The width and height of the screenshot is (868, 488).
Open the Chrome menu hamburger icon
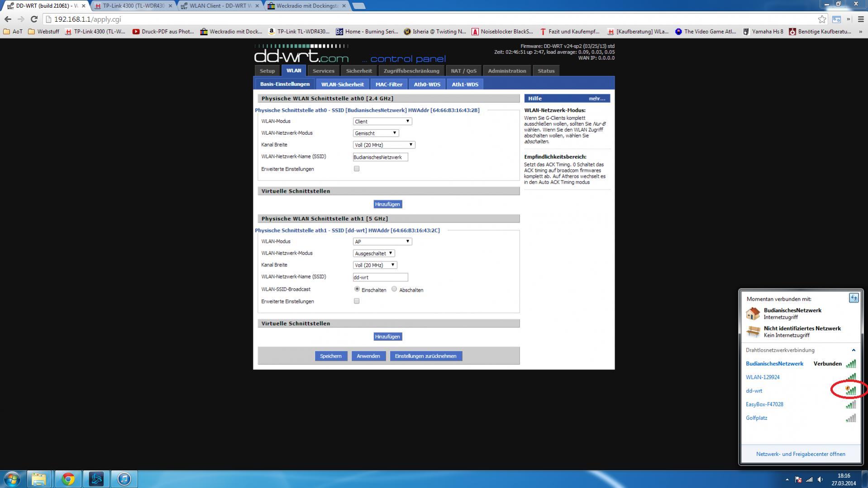(861, 19)
